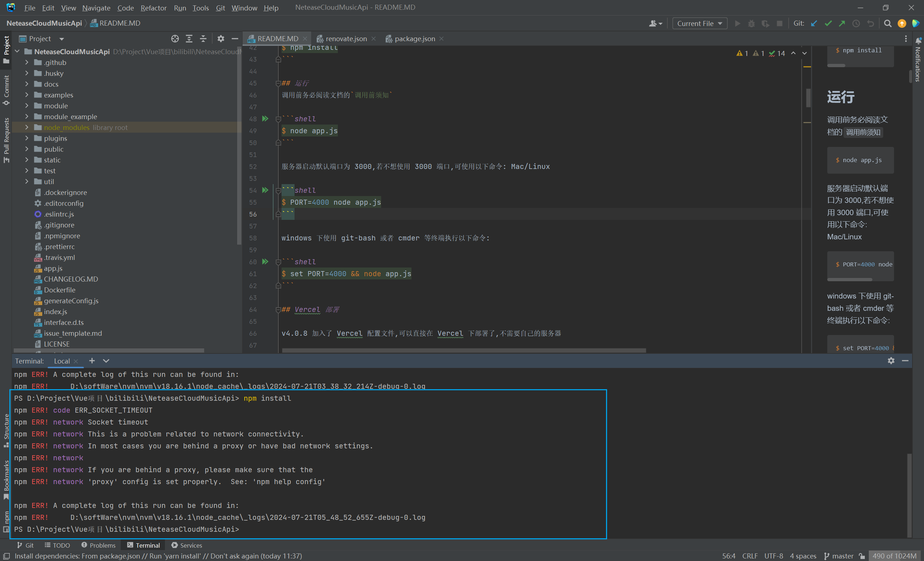Go to next highlighted error arrow
The width and height of the screenshot is (924, 561).
tap(805, 53)
